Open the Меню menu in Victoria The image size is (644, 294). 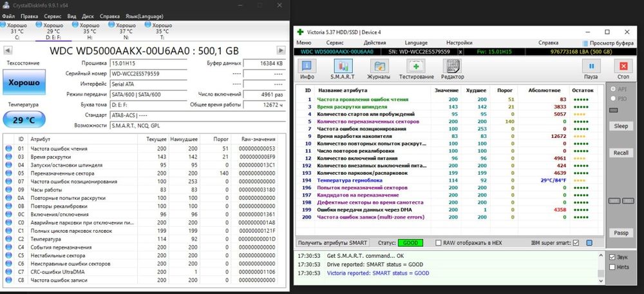tap(304, 43)
